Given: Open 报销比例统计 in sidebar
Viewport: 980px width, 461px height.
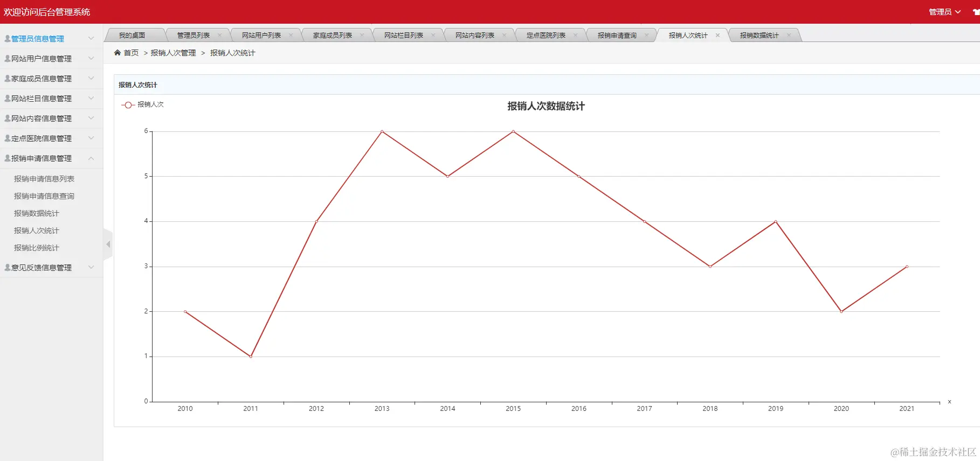Looking at the screenshot, I should [37, 248].
